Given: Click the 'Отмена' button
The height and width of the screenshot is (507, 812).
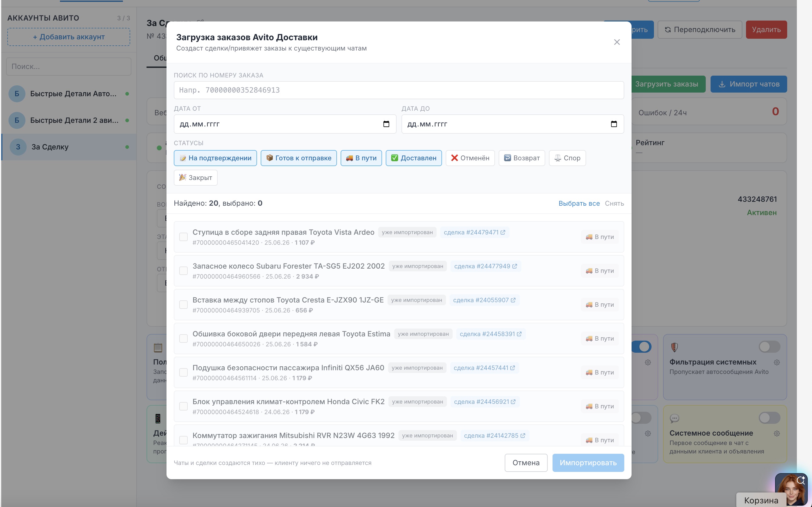Looking at the screenshot, I should click(x=526, y=463).
